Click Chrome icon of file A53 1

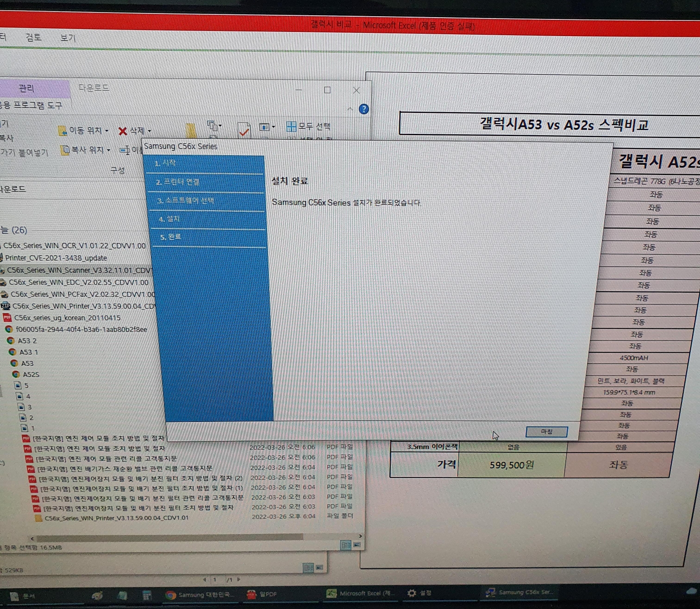coord(12,352)
